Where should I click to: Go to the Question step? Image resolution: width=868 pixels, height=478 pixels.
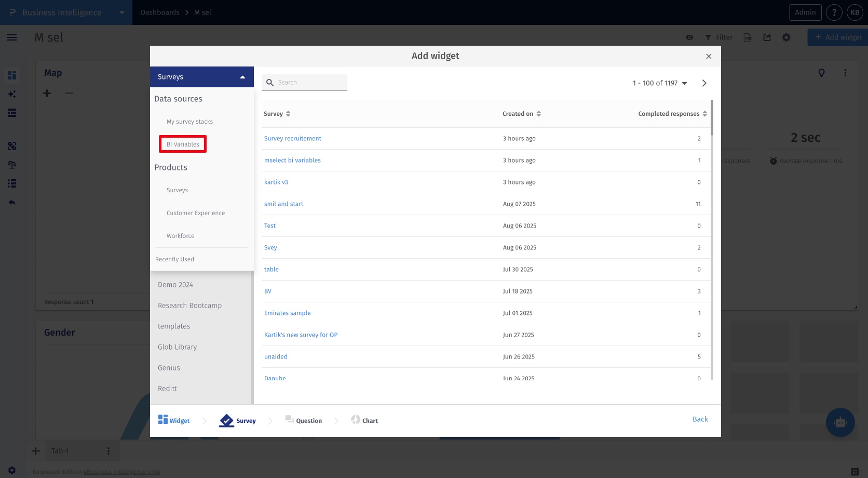[x=304, y=420]
